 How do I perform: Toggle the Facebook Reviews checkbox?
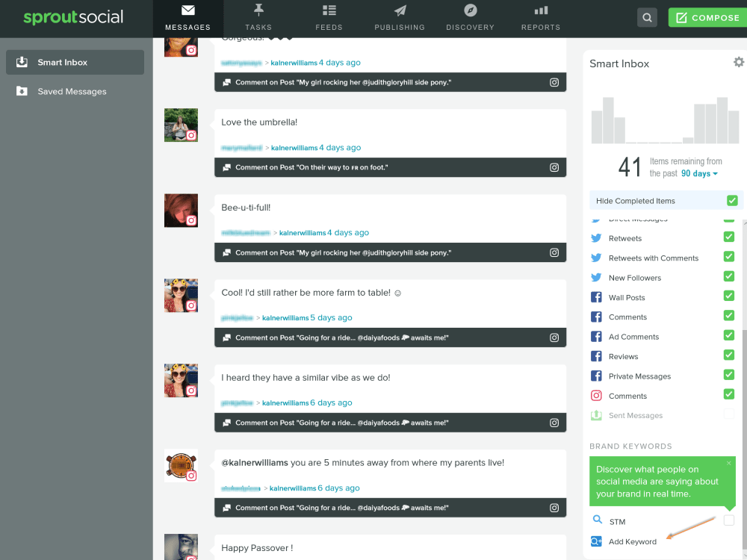point(729,355)
